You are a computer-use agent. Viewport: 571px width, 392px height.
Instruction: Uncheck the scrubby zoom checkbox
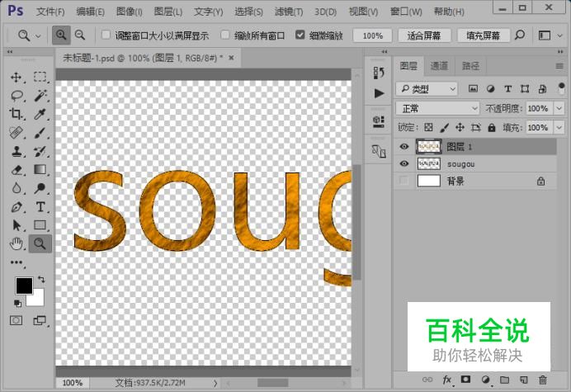pyautogui.click(x=300, y=35)
